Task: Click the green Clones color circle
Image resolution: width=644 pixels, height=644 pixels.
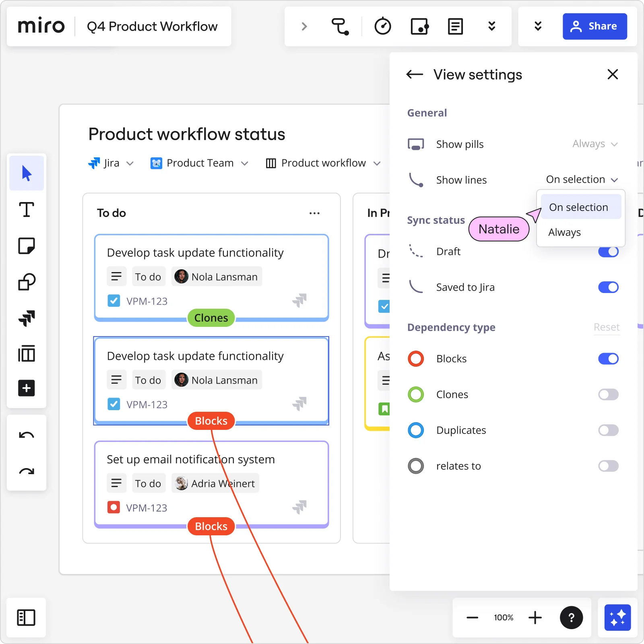Action: click(x=416, y=394)
